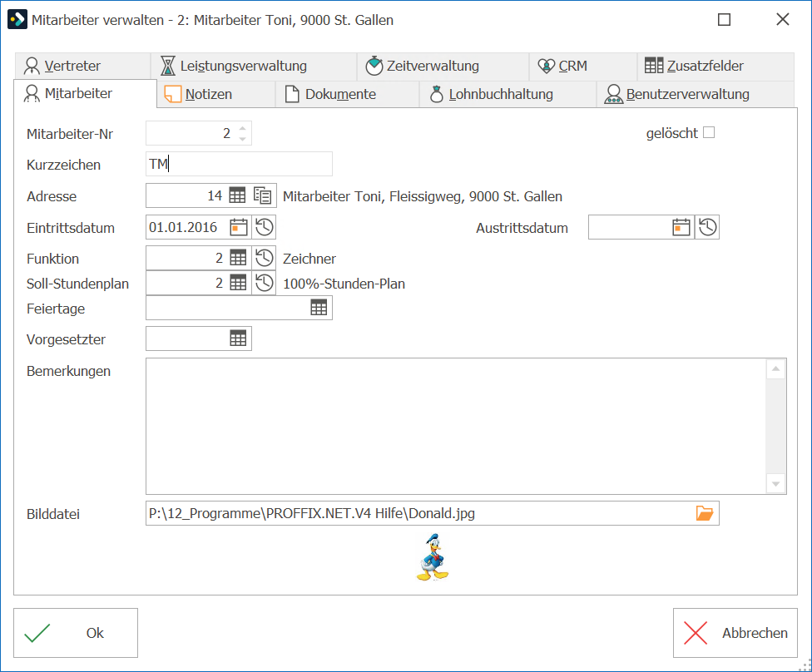This screenshot has width=812, height=672.
Task: Switch to the CRM tab
Action: [583, 66]
